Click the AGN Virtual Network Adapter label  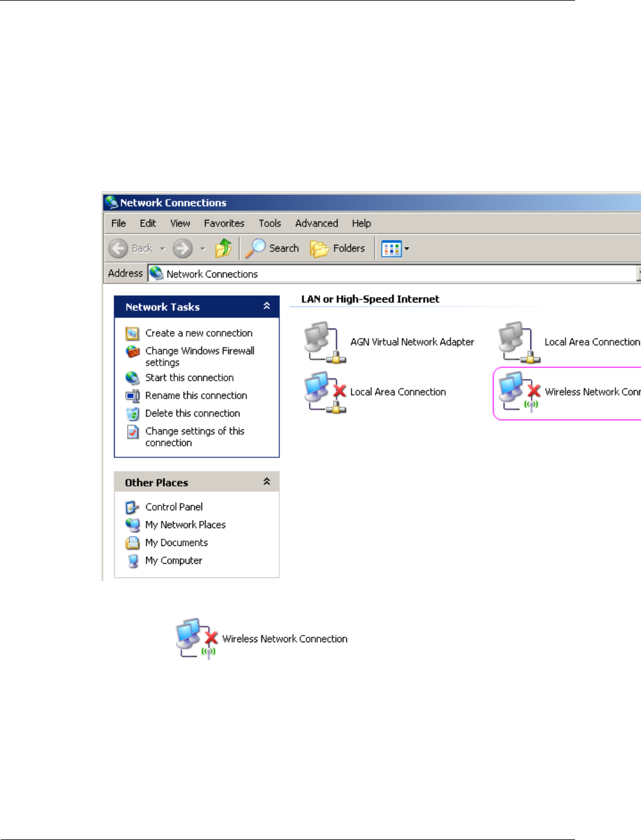tap(412, 342)
